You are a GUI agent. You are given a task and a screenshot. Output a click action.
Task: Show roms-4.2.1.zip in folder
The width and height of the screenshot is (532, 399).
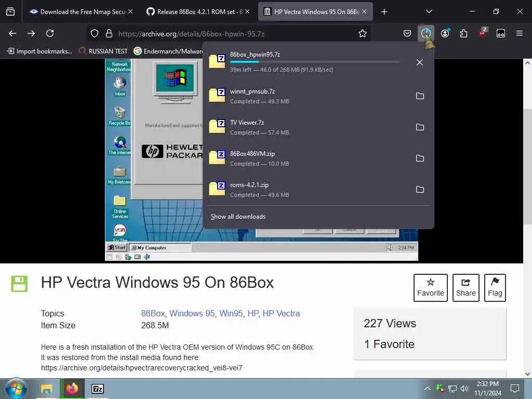420,190
